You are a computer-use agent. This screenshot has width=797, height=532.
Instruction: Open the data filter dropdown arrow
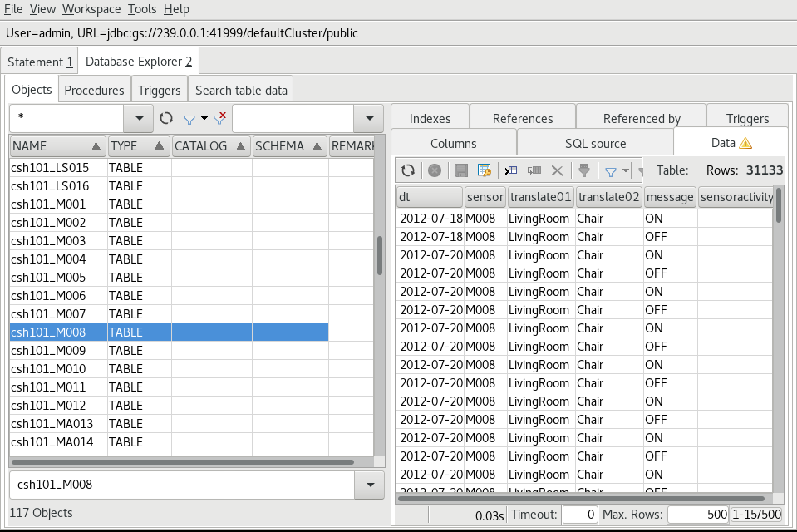(x=626, y=170)
